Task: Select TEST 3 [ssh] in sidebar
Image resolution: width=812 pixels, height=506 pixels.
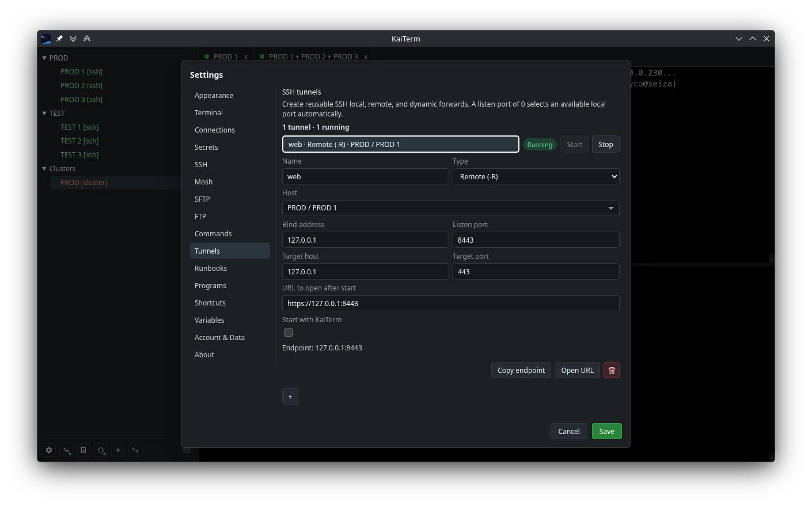Action: [x=79, y=154]
